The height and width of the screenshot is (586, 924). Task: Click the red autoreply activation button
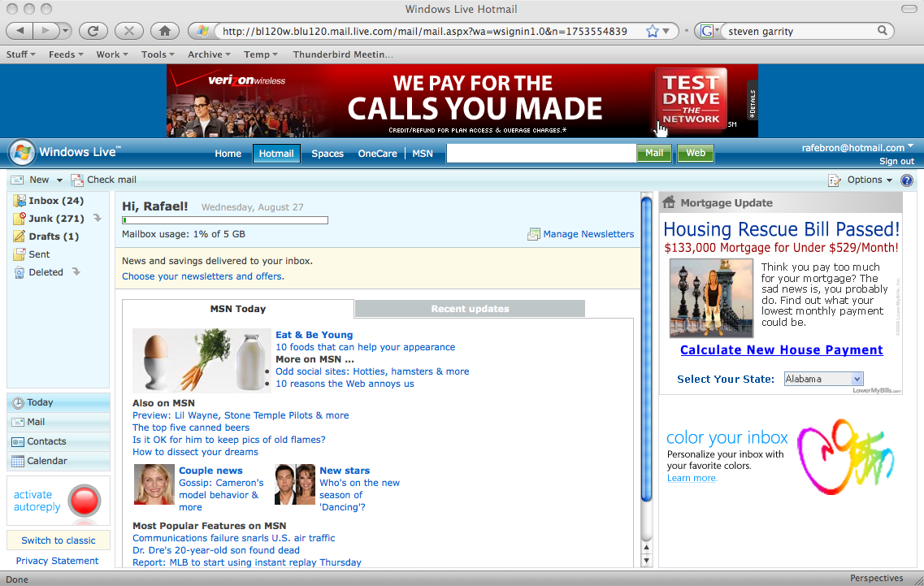click(x=85, y=501)
